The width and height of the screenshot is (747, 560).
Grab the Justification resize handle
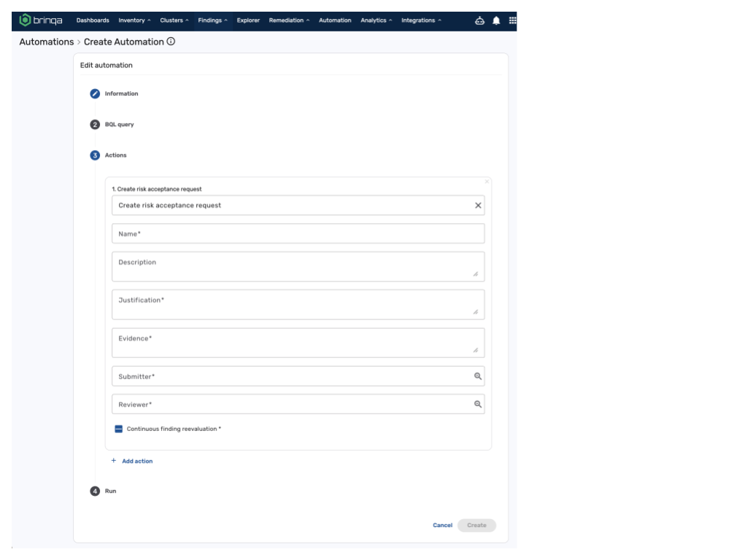click(476, 312)
